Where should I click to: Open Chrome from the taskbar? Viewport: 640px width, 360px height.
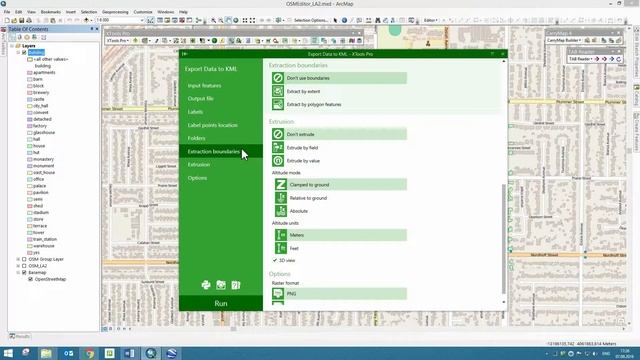tap(89, 353)
